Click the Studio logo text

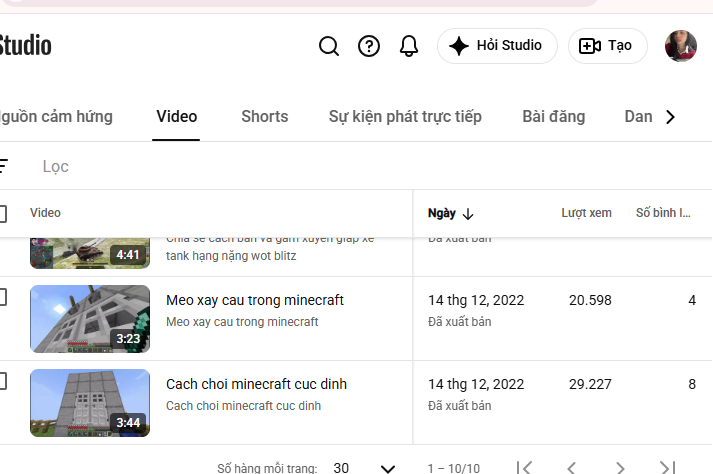point(25,45)
